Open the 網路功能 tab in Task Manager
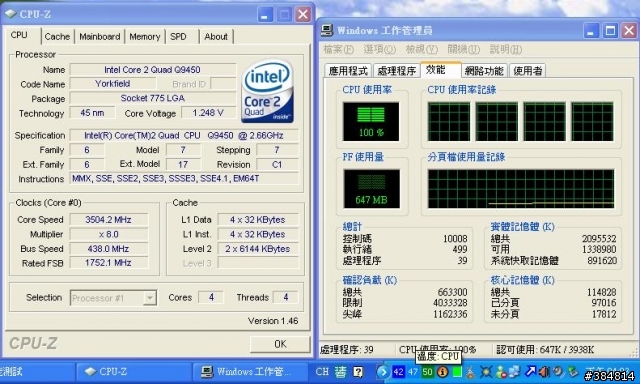This screenshot has width=640, height=384. pos(484,71)
